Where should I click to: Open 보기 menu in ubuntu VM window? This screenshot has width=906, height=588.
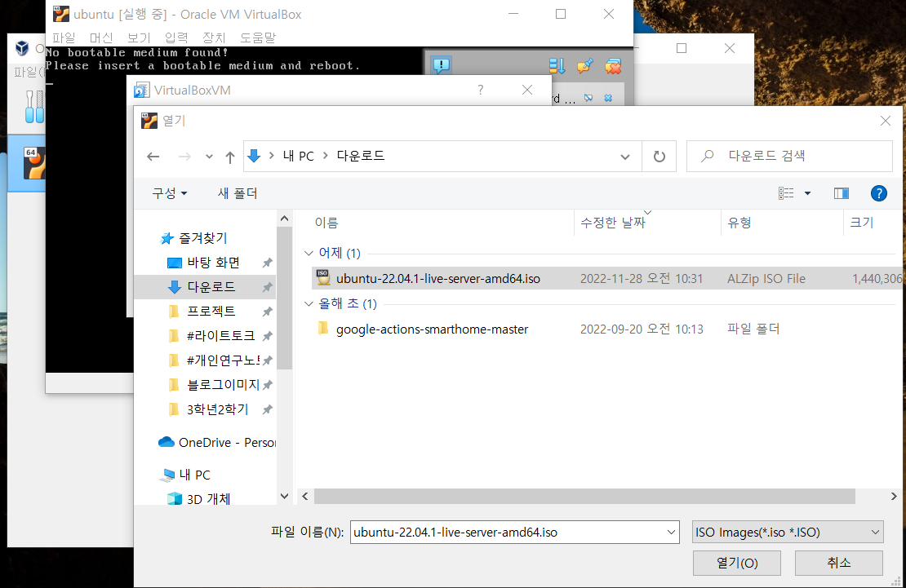coord(139,38)
